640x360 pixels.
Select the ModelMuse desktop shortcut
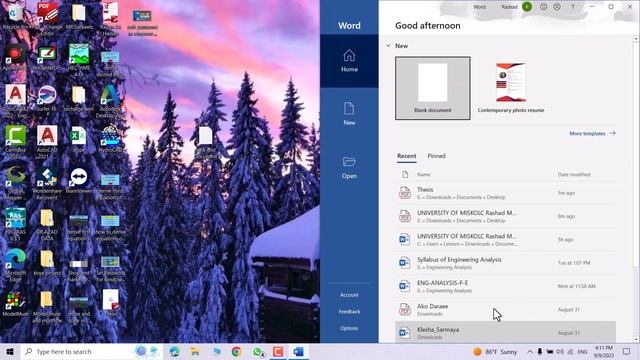15,304
